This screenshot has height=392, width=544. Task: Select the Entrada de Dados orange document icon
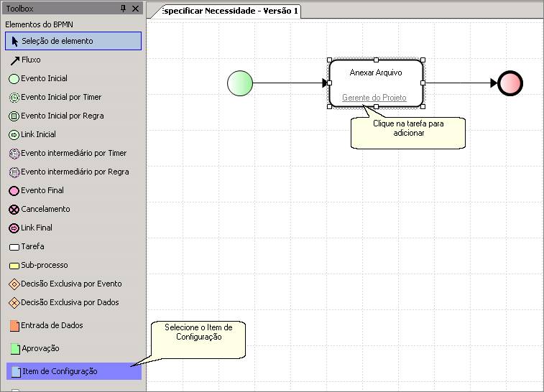(x=14, y=326)
